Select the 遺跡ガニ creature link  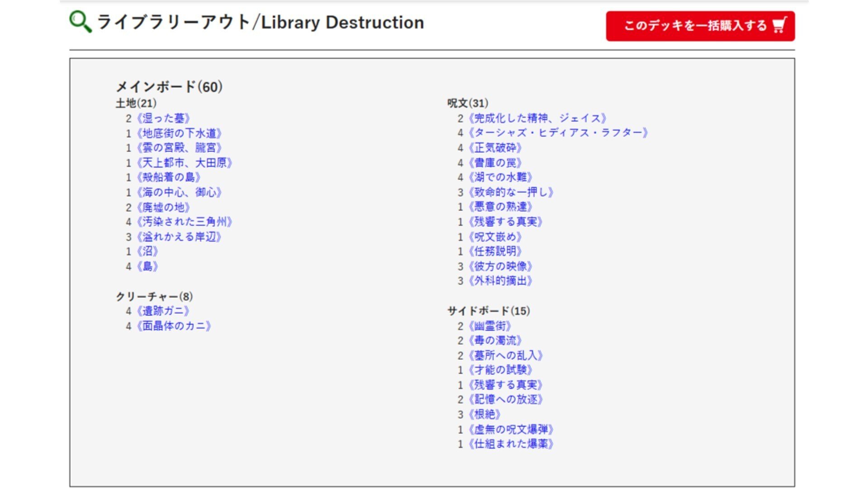[163, 311]
